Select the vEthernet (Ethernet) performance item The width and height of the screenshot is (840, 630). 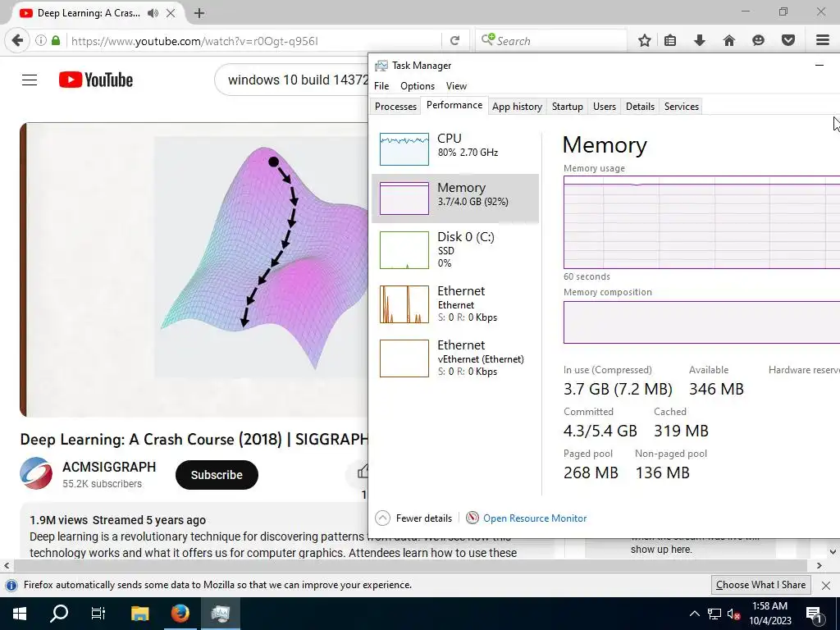point(455,358)
